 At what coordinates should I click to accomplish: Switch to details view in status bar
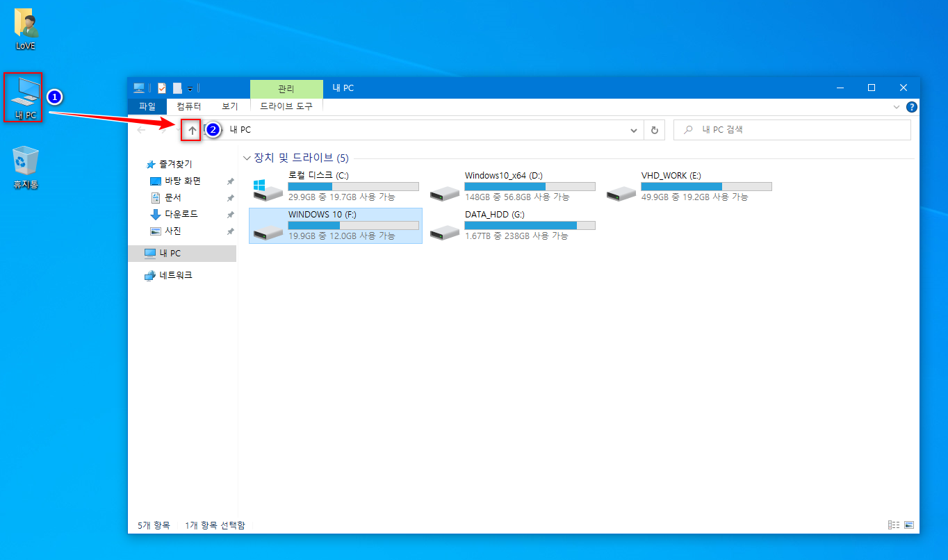click(894, 525)
